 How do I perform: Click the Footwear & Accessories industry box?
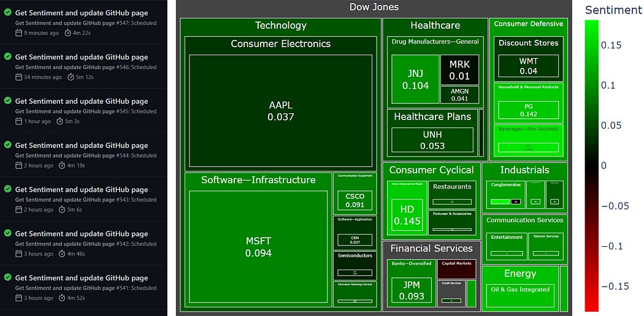pos(452,222)
